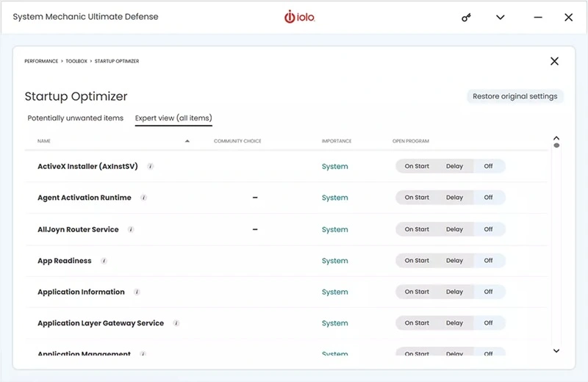Image resolution: width=588 pixels, height=382 pixels.
Task: Open info icon beside Application Information
Action: [x=137, y=292]
